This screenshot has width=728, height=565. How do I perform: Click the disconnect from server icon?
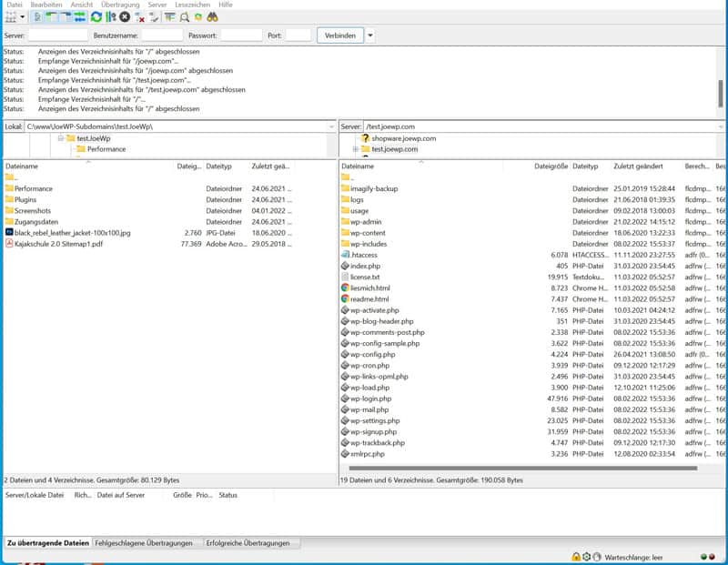[x=140, y=17]
